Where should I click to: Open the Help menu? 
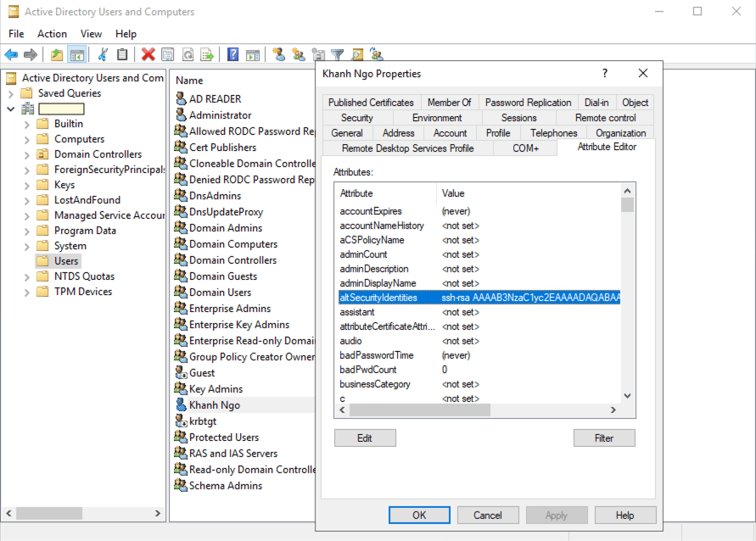coord(126,34)
